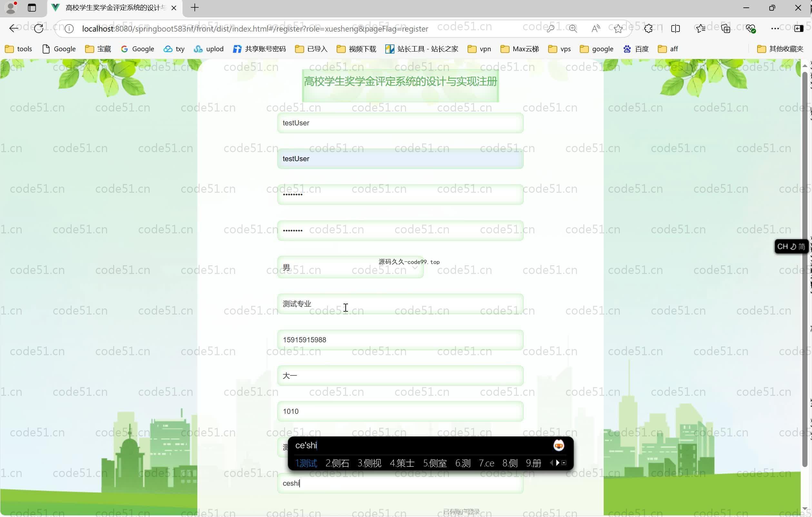The width and height of the screenshot is (812, 517).
Task: Open saved passwords key icon
Action: click(x=550, y=29)
